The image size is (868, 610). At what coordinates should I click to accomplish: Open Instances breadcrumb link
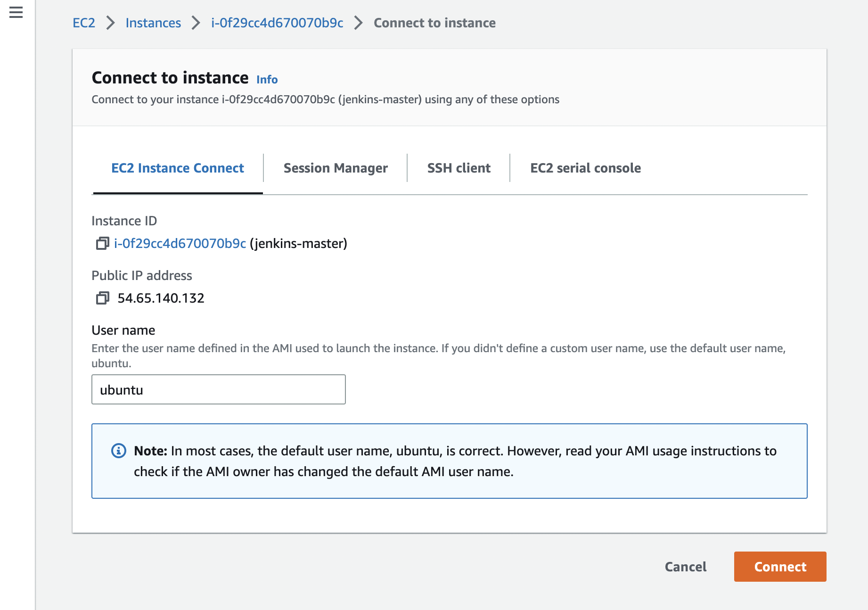click(x=153, y=23)
